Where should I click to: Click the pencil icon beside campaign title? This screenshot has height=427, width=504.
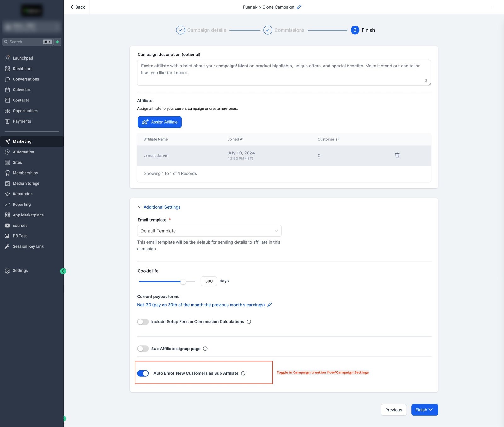pos(299,7)
